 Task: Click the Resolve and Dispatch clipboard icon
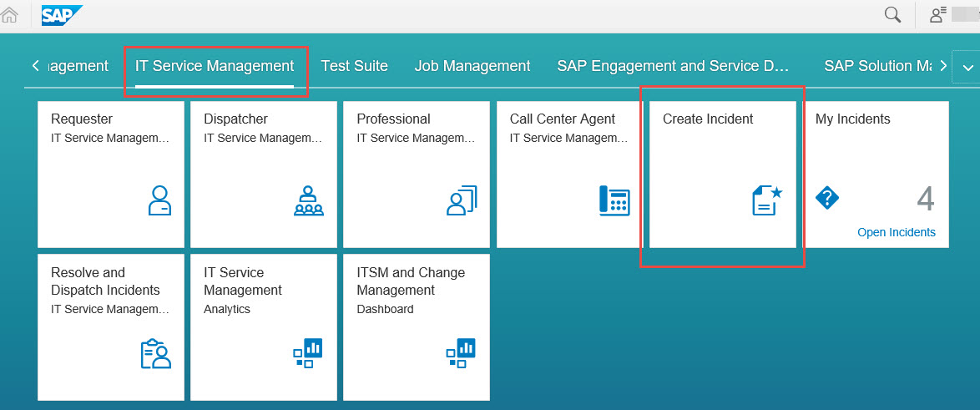(155, 353)
